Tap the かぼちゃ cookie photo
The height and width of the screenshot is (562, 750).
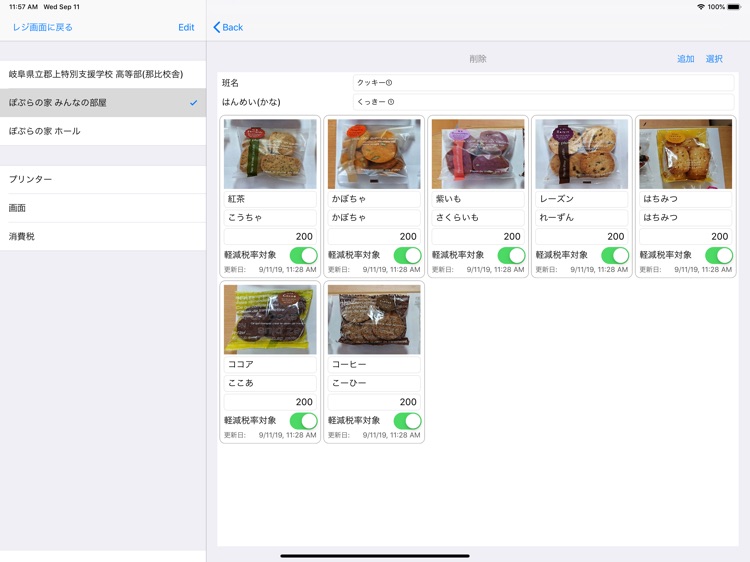coord(374,154)
